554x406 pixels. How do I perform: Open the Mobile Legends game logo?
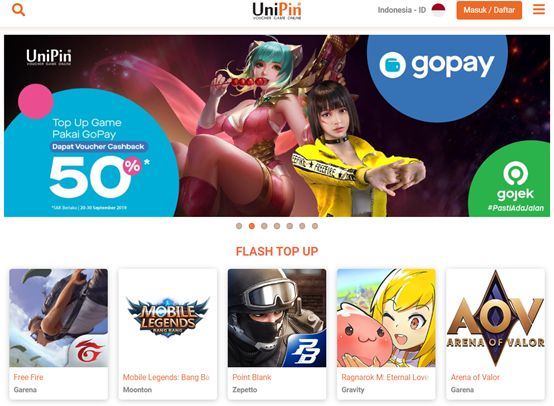(x=168, y=318)
